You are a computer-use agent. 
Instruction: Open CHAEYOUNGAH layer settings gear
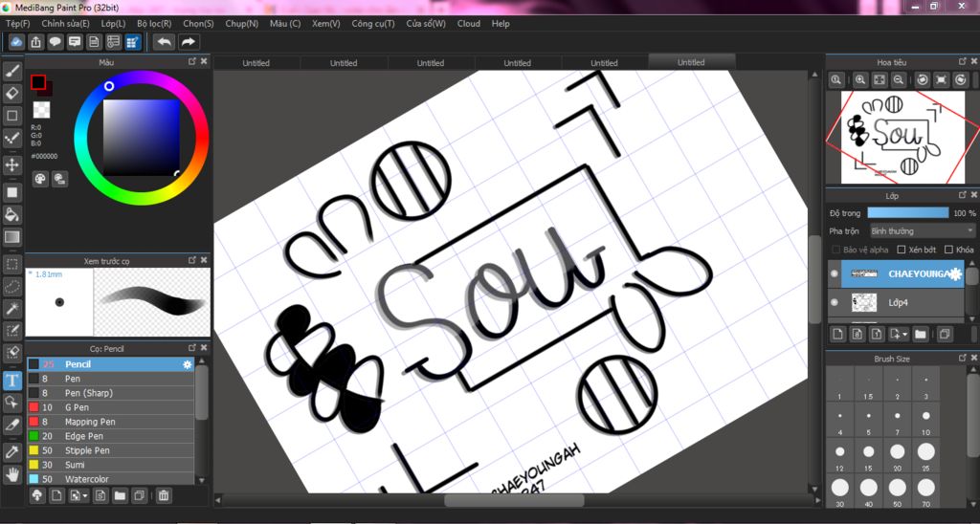pos(956,273)
